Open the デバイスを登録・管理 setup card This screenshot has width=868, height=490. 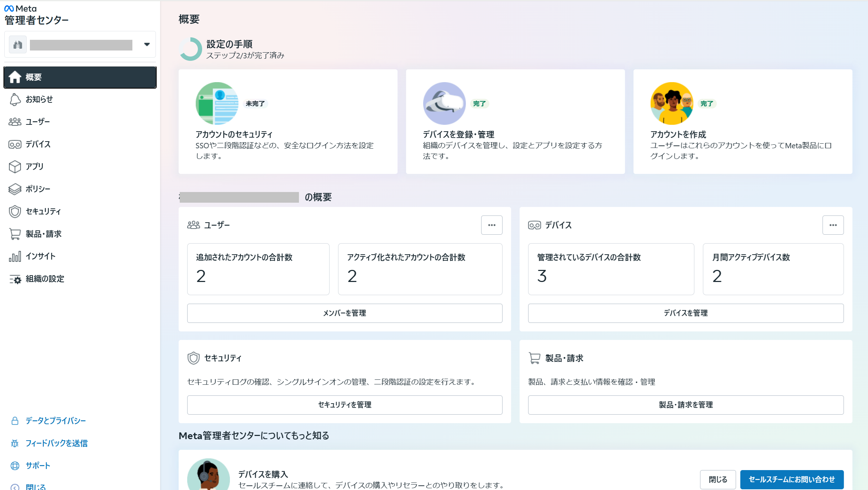click(x=515, y=122)
